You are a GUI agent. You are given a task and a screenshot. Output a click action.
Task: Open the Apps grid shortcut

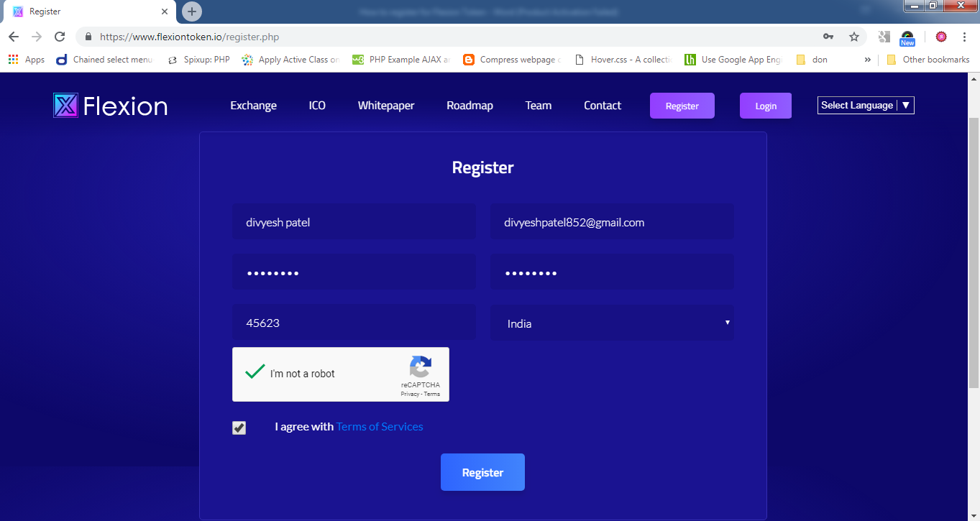(27, 60)
